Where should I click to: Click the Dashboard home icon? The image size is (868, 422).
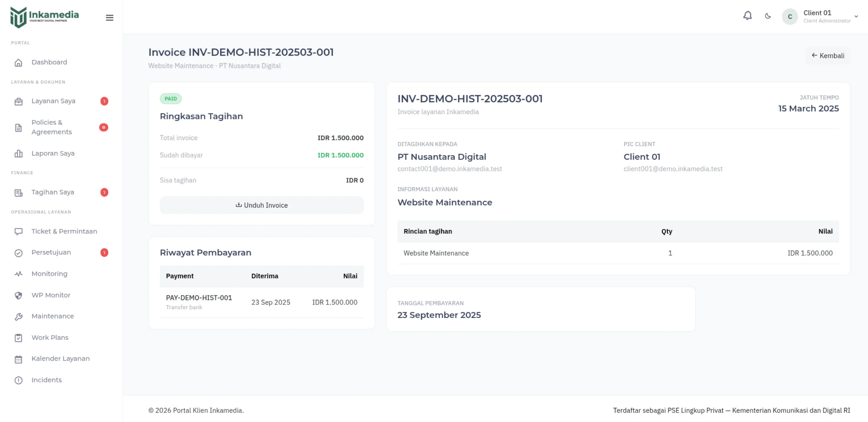[x=18, y=62]
